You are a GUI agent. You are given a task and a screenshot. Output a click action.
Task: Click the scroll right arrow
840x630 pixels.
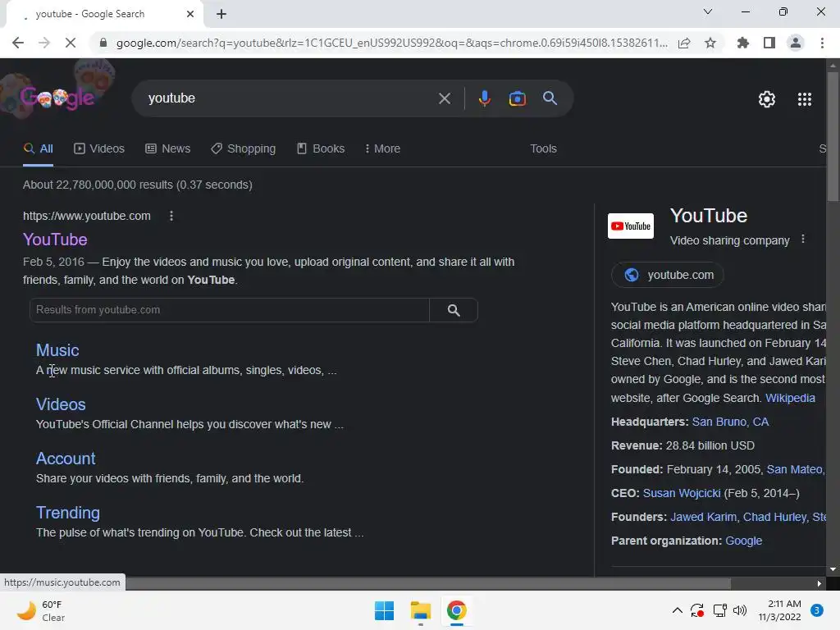coord(819,583)
